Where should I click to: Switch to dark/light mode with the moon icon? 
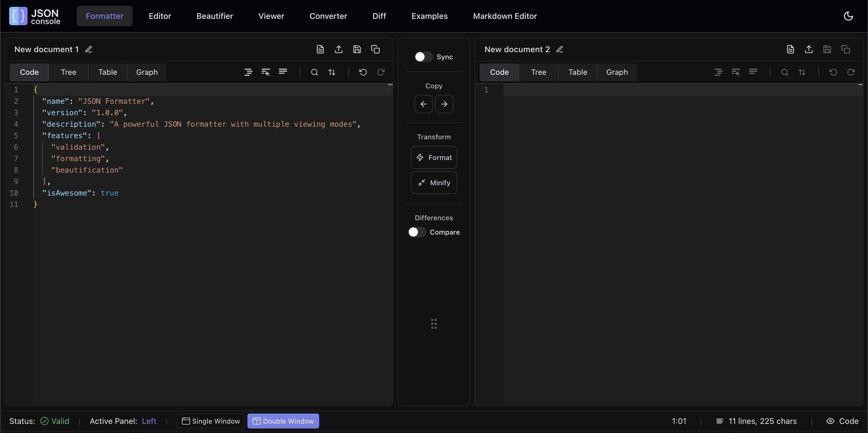[x=849, y=16]
